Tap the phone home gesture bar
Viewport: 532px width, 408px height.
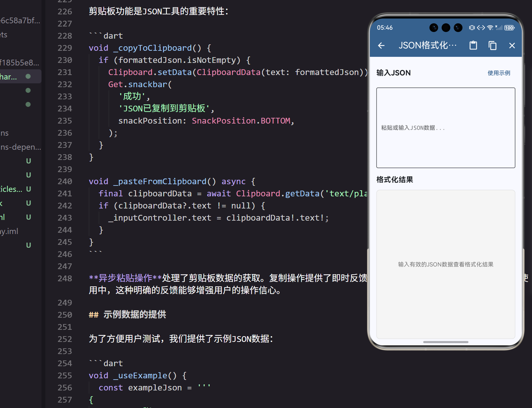pos(446,342)
